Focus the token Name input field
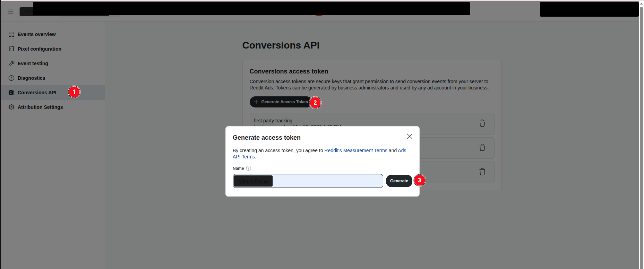Image resolution: width=644 pixels, height=269 pixels. tap(308, 181)
